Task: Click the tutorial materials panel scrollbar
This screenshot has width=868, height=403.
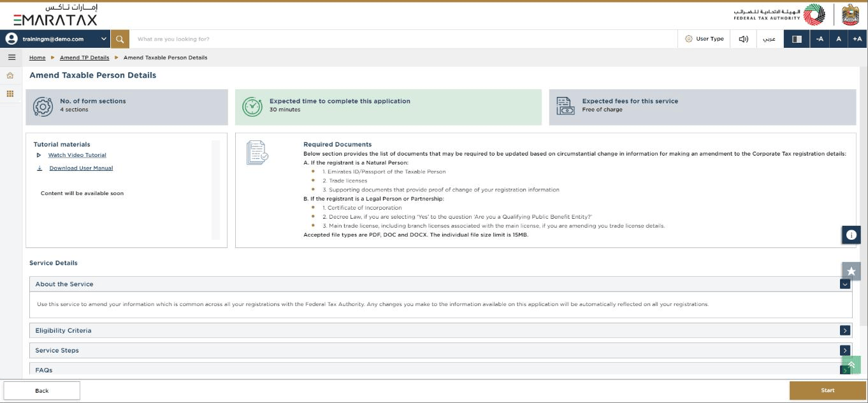Action: pos(215,190)
